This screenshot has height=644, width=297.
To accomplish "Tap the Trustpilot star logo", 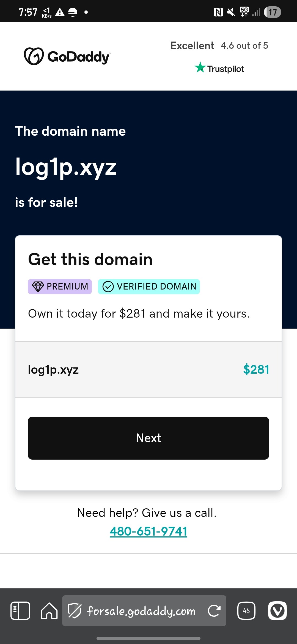I will [200, 67].
